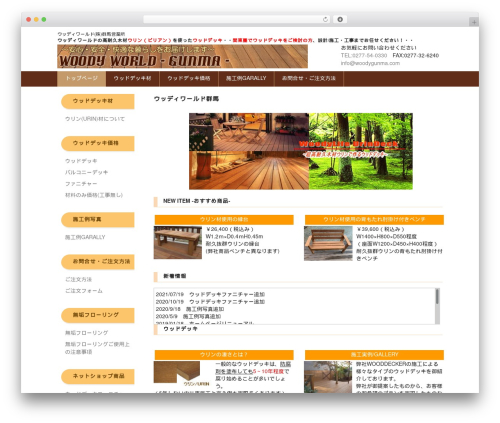The width and height of the screenshot is (500, 423).
Task: Click the ¥26,400 (税込み) price text
Action: (x=230, y=229)
